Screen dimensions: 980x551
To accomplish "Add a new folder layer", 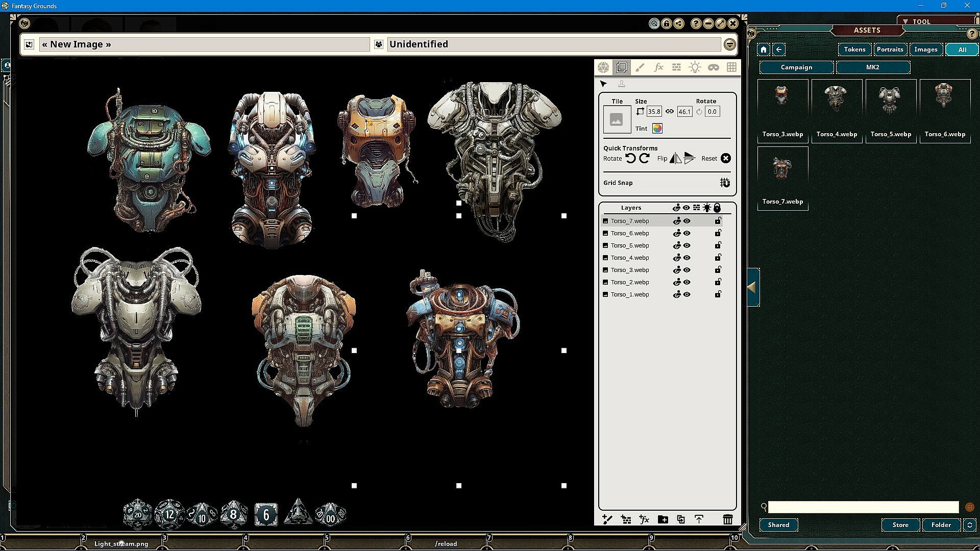I will pos(663,519).
